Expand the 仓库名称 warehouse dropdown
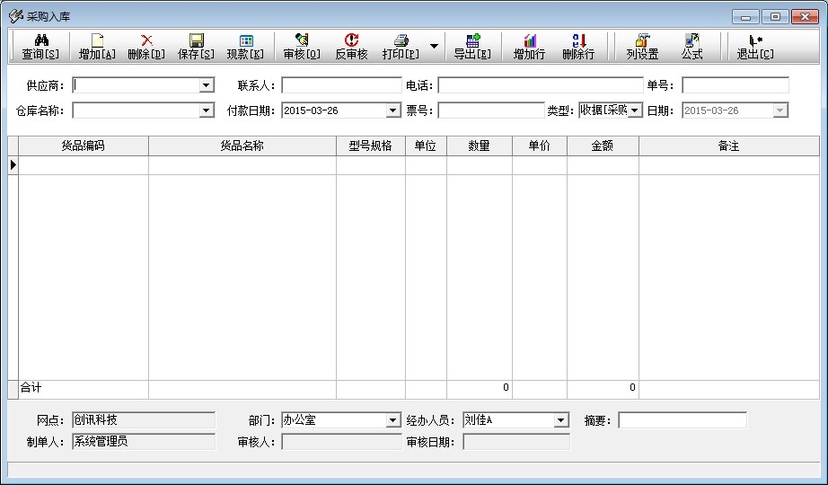Image resolution: width=828 pixels, height=485 pixels. pyautogui.click(x=206, y=110)
